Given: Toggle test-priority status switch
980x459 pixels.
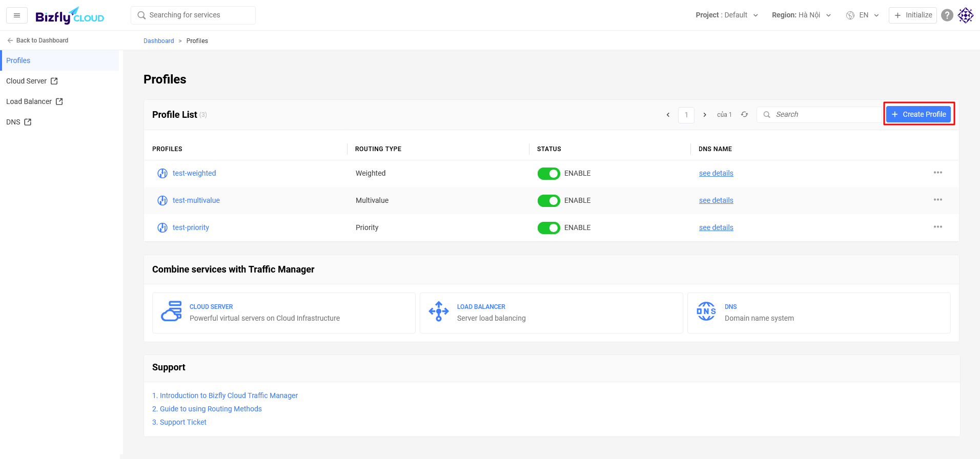Looking at the screenshot, I should (x=549, y=228).
